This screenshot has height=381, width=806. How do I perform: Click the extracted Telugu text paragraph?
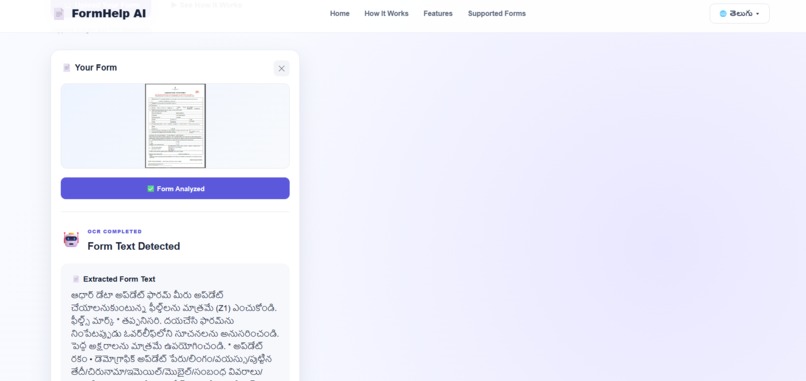click(x=175, y=335)
